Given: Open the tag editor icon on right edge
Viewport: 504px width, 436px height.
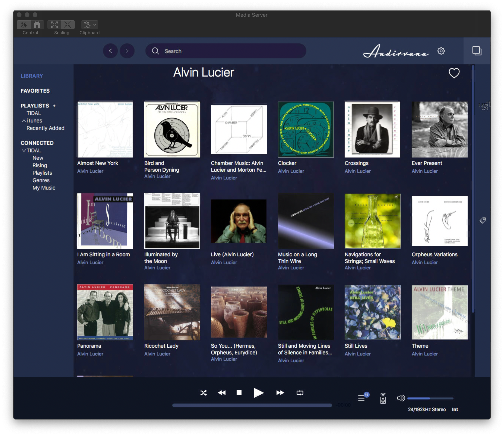Looking at the screenshot, I should tap(483, 220).
